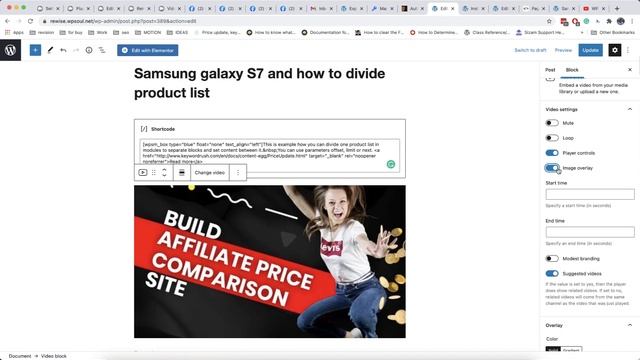Preview the post
This screenshot has width=640, height=360.
[x=563, y=50]
